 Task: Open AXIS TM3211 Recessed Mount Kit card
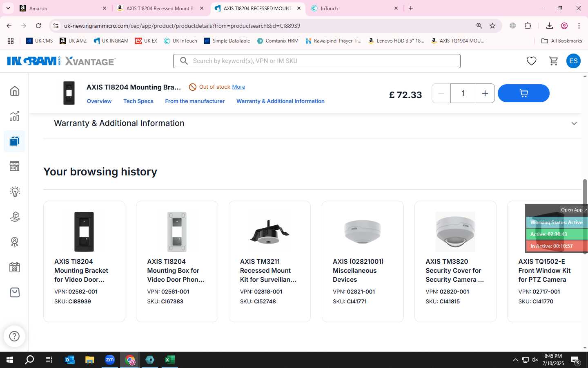tap(269, 261)
